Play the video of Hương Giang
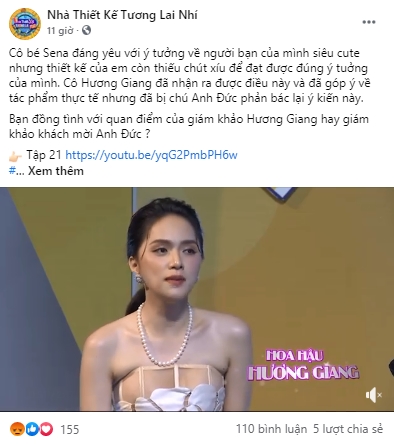This screenshot has height=444, width=394. (197, 299)
